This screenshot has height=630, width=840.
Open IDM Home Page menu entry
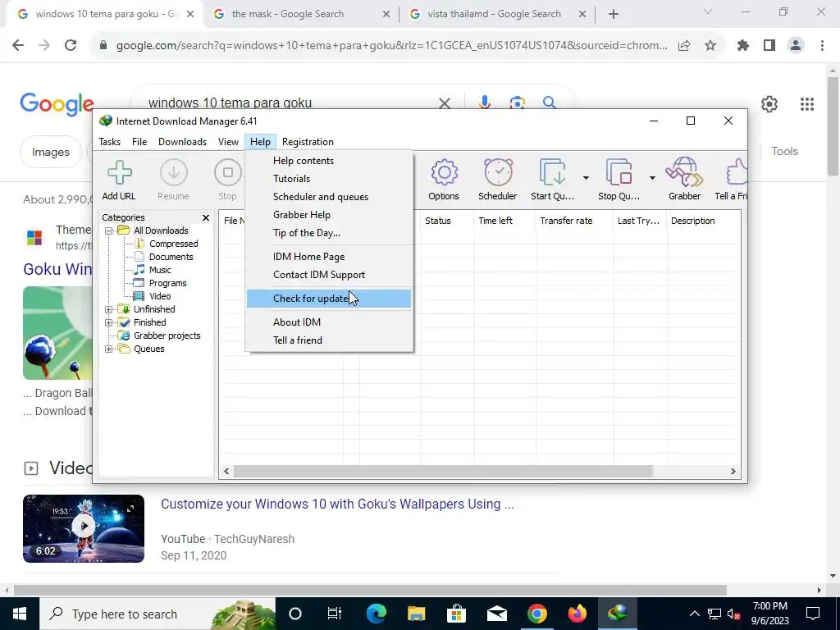click(x=329, y=257)
